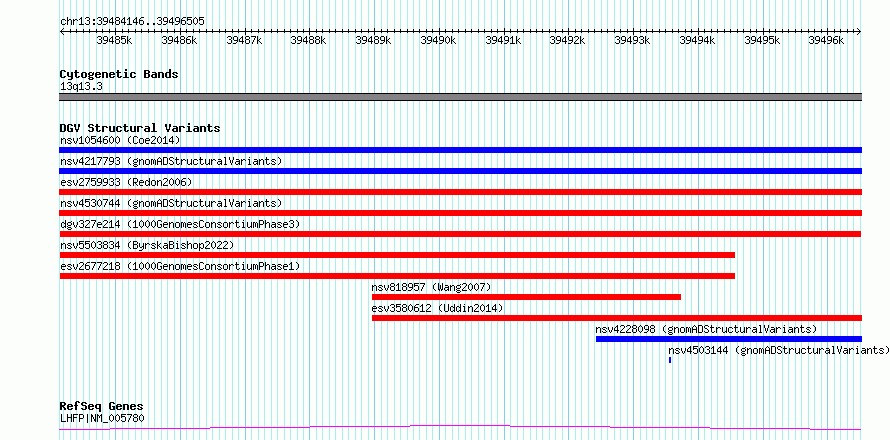Select the magenta LHFP gene line

coord(460,428)
